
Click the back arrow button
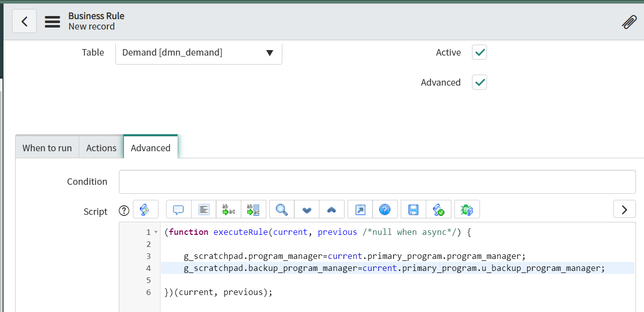click(x=24, y=22)
